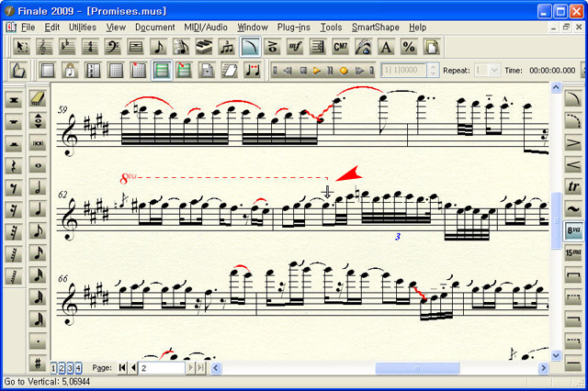Select the 15ma smart shape
The width and height of the screenshot is (588, 391).
tap(573, 253)
